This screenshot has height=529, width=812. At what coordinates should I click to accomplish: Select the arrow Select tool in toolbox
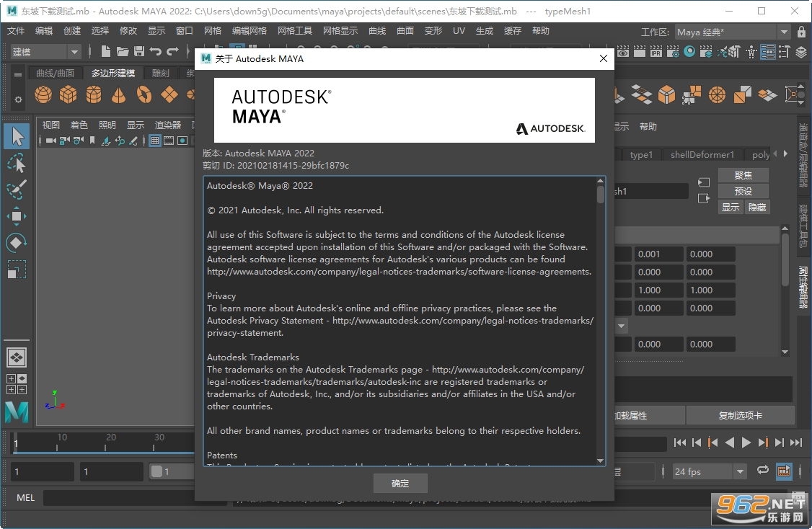(x=17, y=137)
